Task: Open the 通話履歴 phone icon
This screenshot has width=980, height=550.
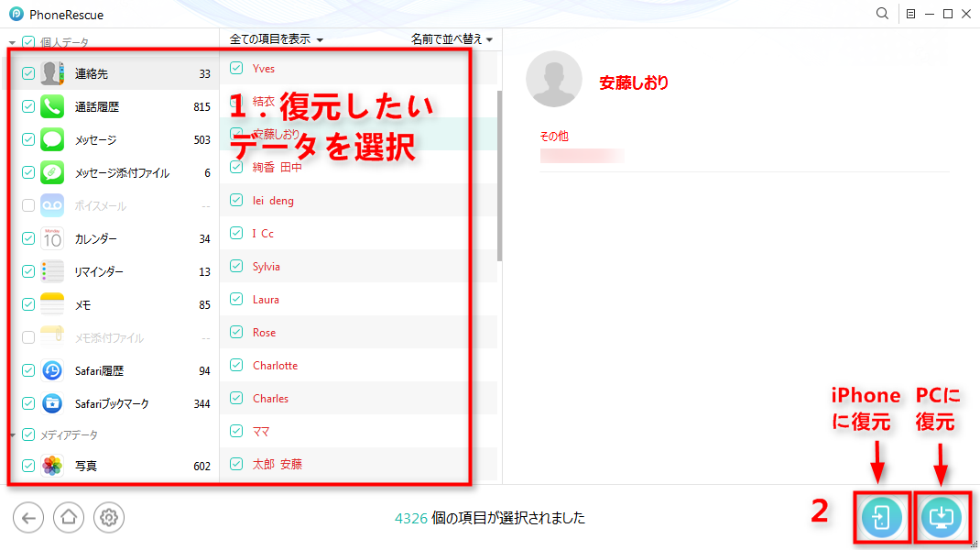Action: pos(52,107)
